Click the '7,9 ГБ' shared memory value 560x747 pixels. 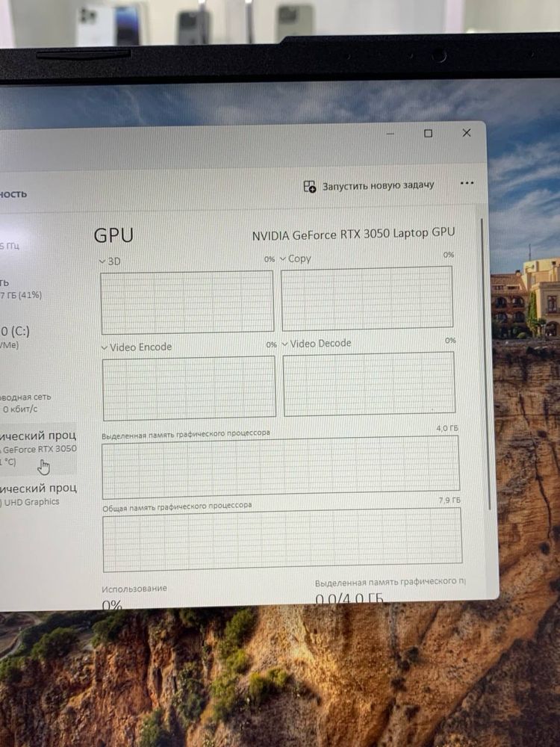pyautogui.click(x=449, y=500)
